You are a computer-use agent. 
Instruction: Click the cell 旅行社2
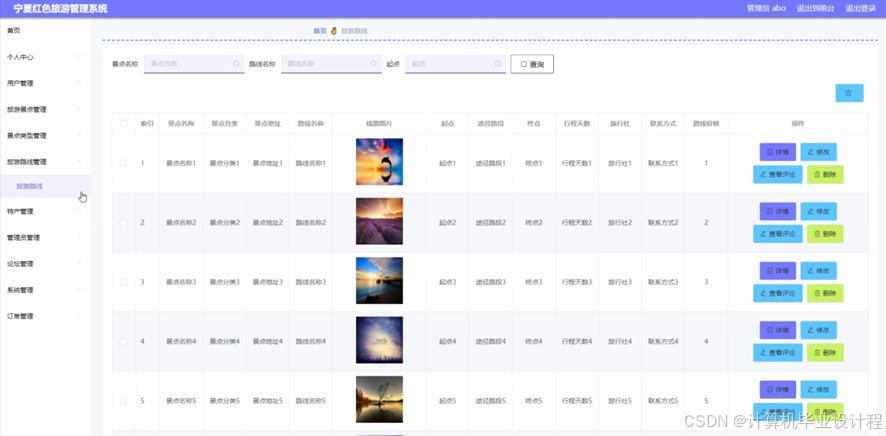click(620, 223)
